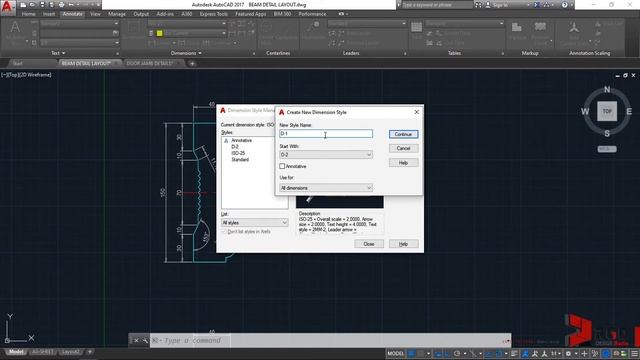Select D-2 style in Styles list
Screen dimensions: 640x360
[235, 147]
